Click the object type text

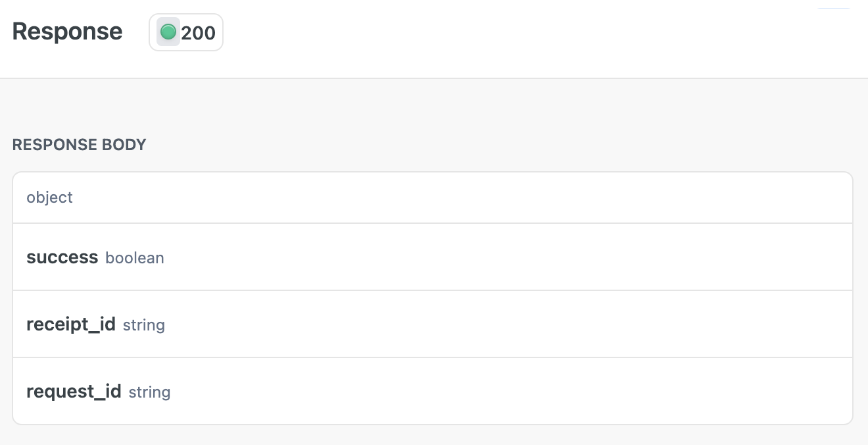coord(50,197)
